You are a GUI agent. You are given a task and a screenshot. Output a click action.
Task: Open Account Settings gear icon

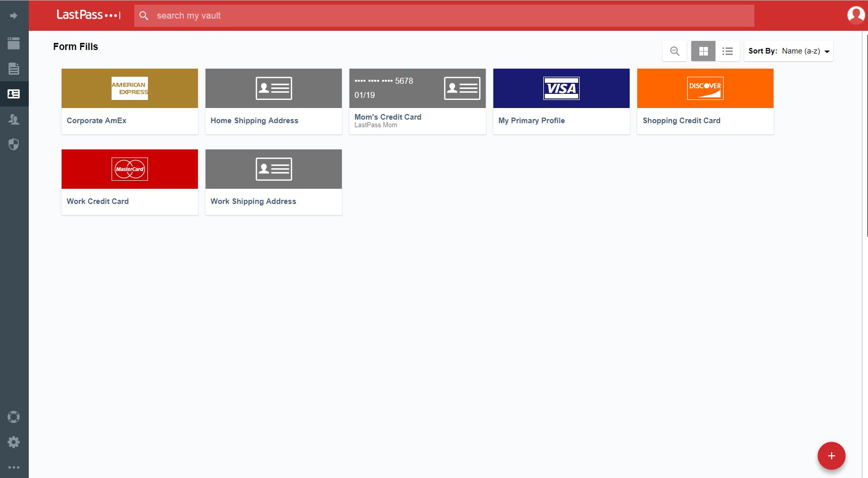pos(14,442)
